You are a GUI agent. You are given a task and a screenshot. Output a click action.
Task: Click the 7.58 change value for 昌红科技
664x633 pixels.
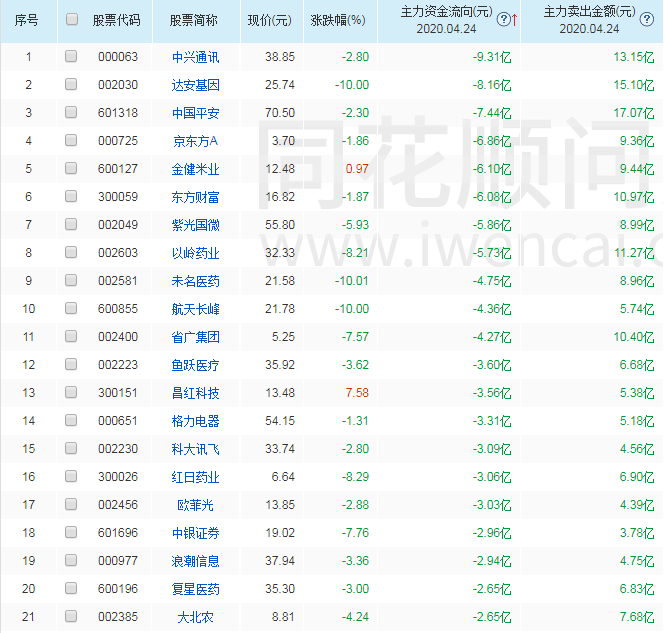pos(357,393)
